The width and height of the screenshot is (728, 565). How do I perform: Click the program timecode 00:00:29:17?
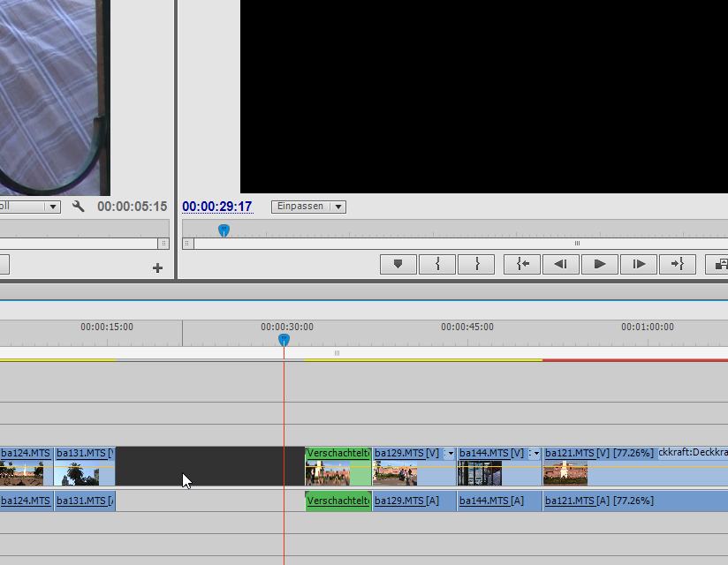coord(217,207)
